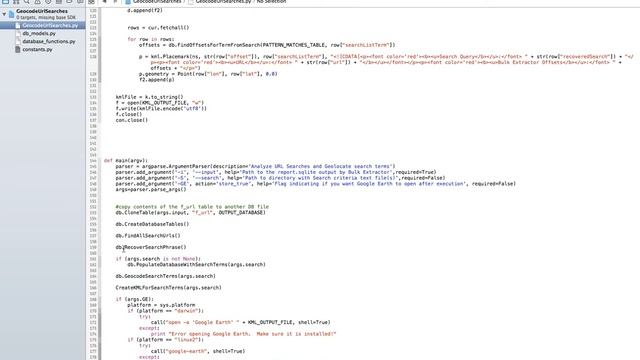Click the db_models.py file icon
The height and width of the screenshot is (360, 640).
click(18, 33)
